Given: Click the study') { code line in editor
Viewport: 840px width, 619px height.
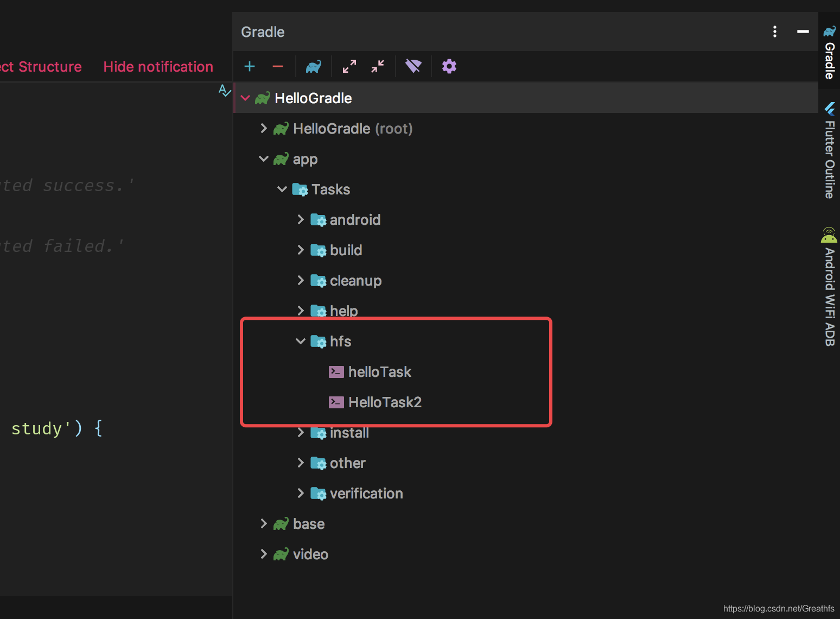Looking at the screenshot, I should click(x=57, y=428).
